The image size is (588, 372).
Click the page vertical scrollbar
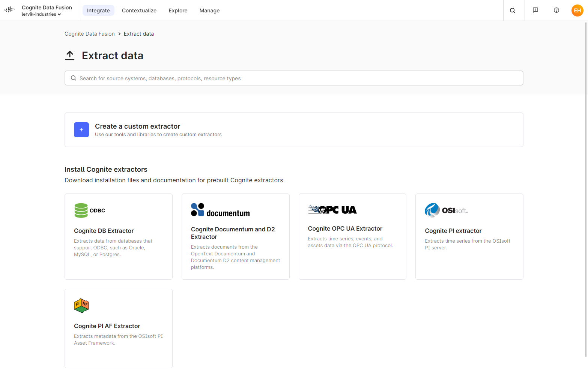[586, 189]
